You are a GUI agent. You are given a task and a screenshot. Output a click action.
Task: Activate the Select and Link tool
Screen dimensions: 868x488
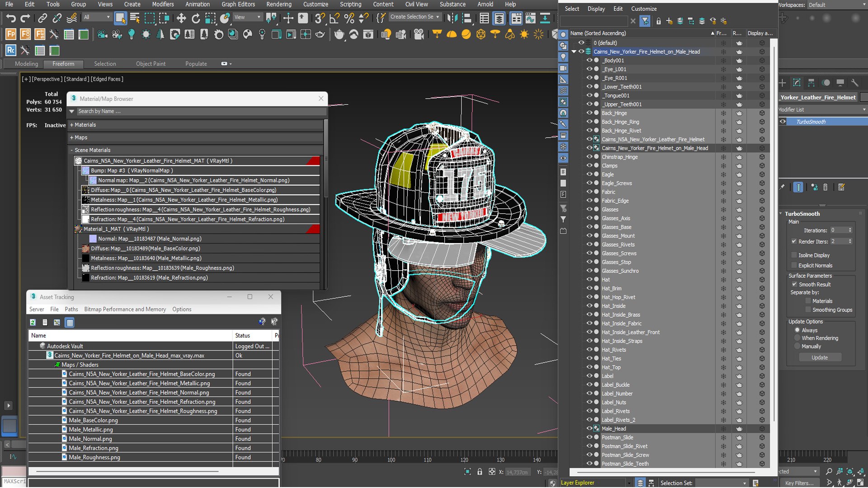coord(42,18)
